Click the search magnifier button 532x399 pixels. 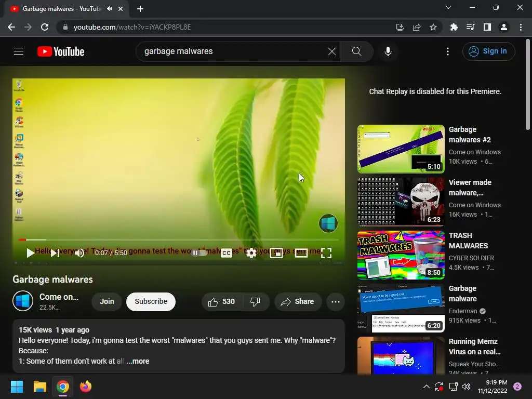pos(356,51)
